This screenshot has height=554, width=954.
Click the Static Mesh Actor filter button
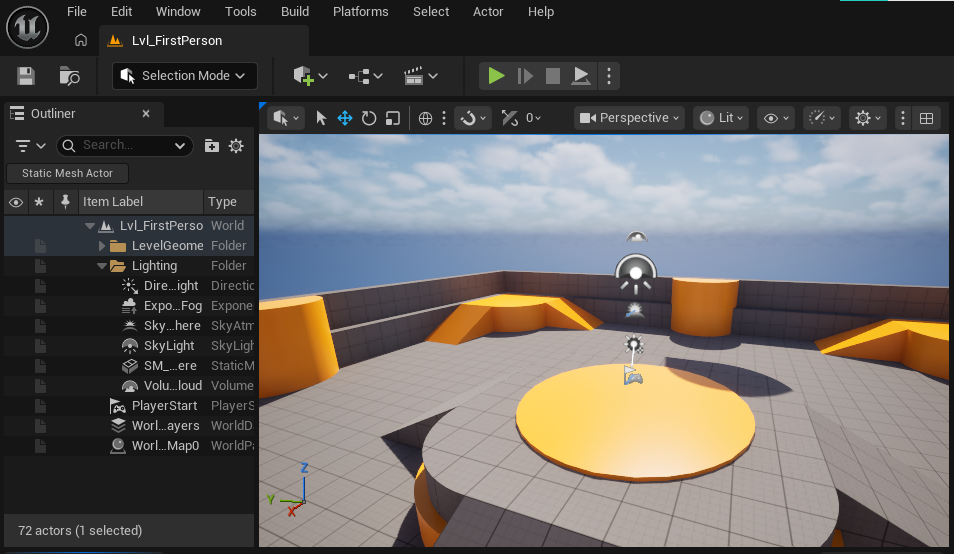tap(68, 173)
